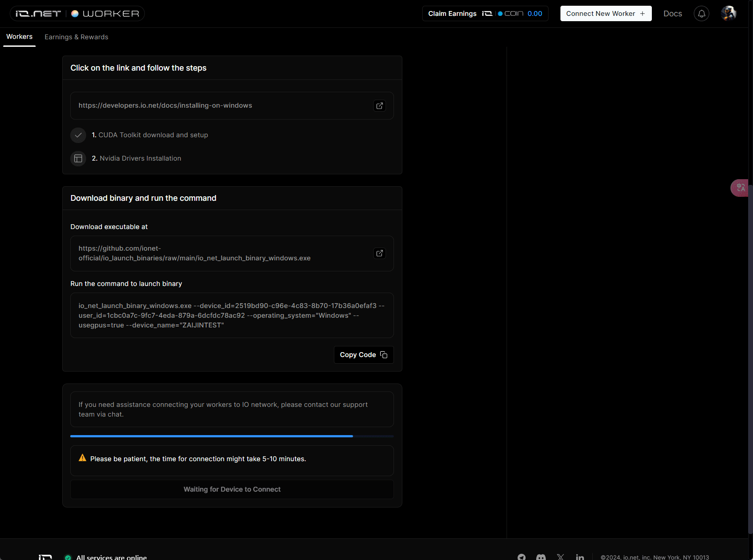Click "Click on the link and follow the steps" heading
Screen dimensions: 753x560
[138, 68]
